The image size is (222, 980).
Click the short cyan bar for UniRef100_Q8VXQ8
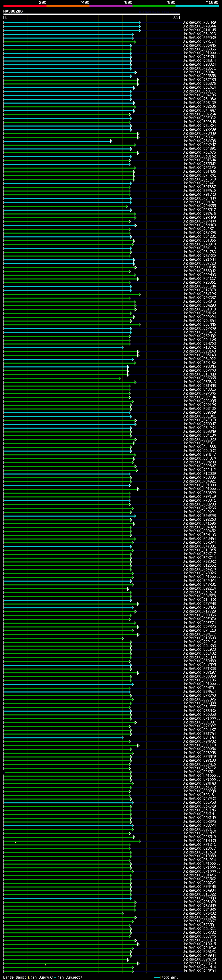tap(58, 141)
